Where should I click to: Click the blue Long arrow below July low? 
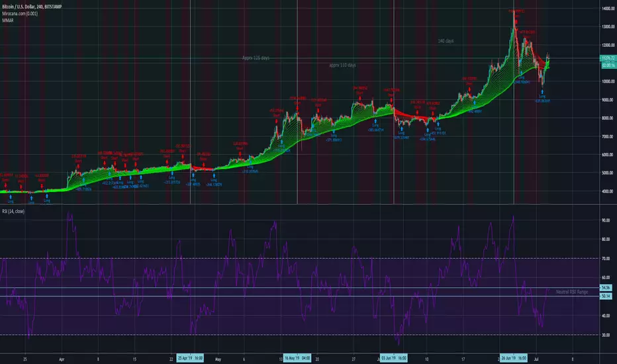[542, 92]
